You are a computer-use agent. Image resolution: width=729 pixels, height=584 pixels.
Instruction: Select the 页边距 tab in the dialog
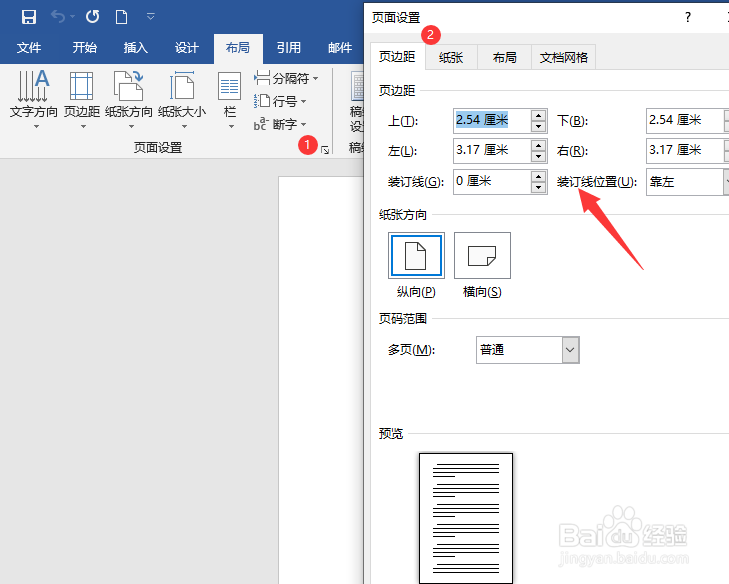397,57
